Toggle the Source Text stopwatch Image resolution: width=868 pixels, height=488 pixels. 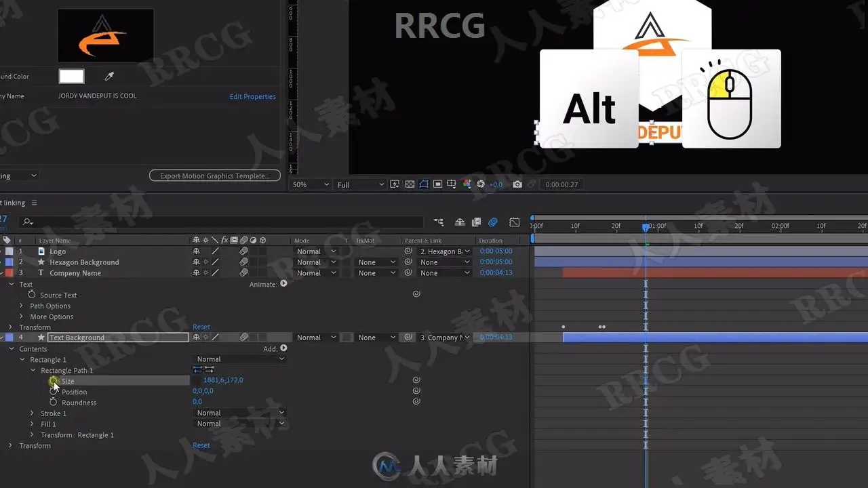click(x=31, y=295)
